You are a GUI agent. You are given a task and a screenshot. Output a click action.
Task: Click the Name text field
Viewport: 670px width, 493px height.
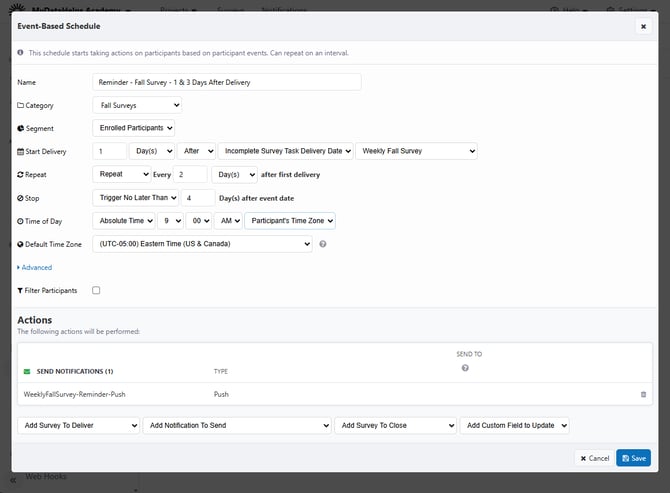(226, 82)
